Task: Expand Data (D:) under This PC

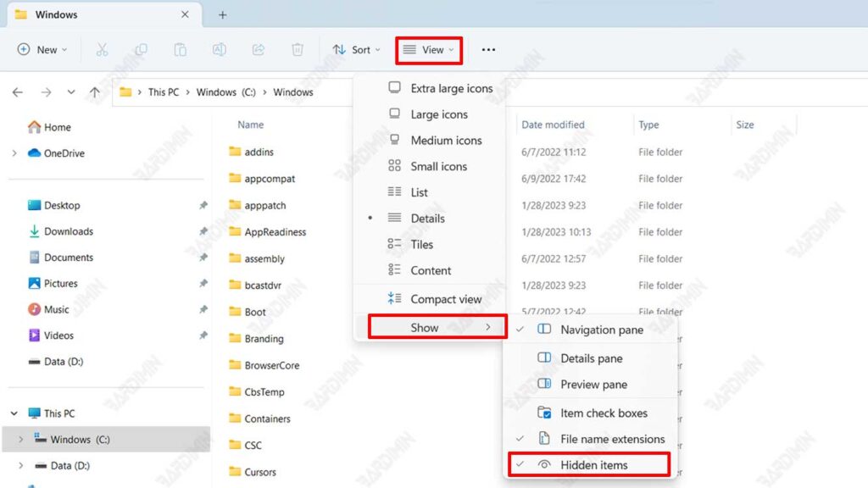Action: click(21, 466)
